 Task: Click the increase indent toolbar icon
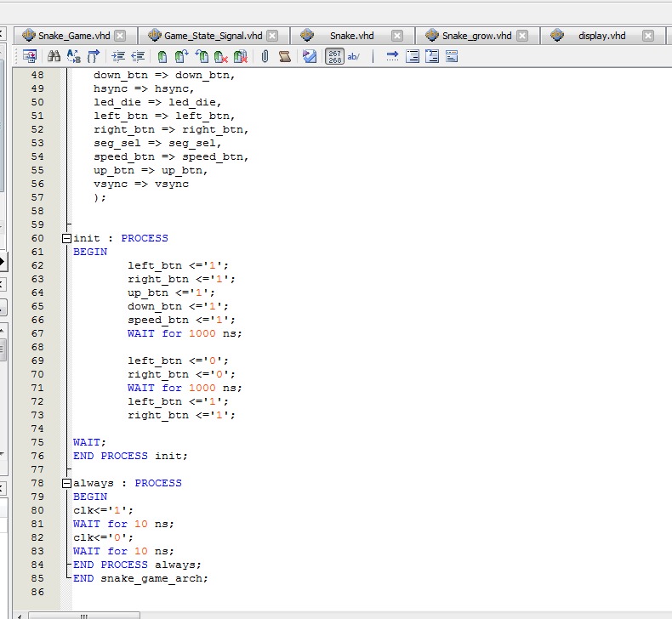pos(118,56)
